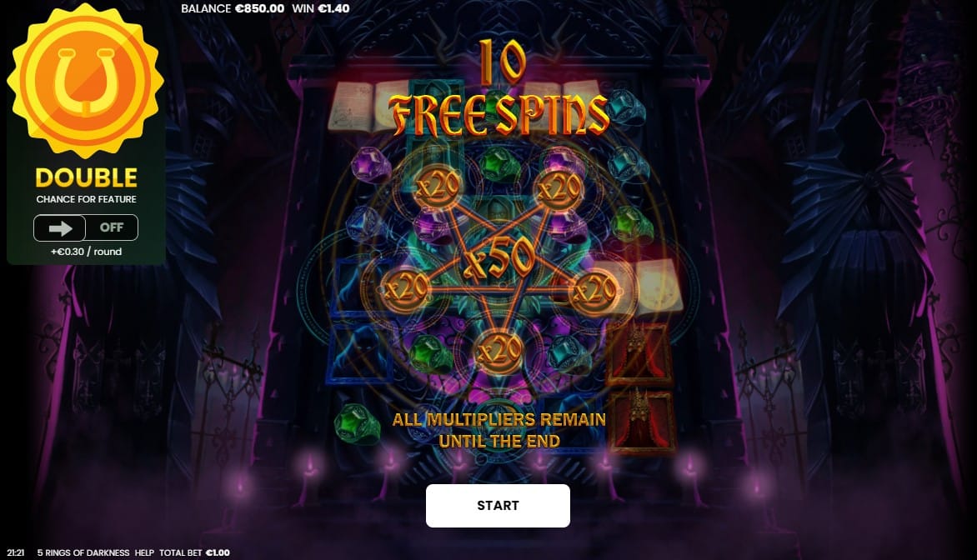Click the green ring symbol at bottom-left
Screen dimensions: 977x560
point(357,423)
